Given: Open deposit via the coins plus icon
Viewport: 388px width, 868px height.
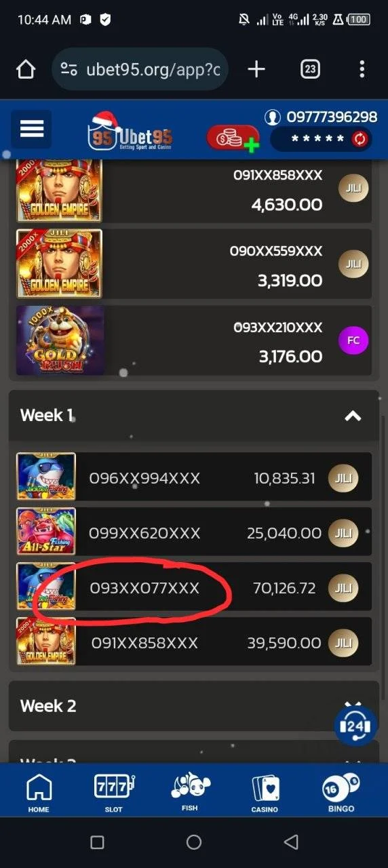Looking at the screenshot, I should 233,138.
